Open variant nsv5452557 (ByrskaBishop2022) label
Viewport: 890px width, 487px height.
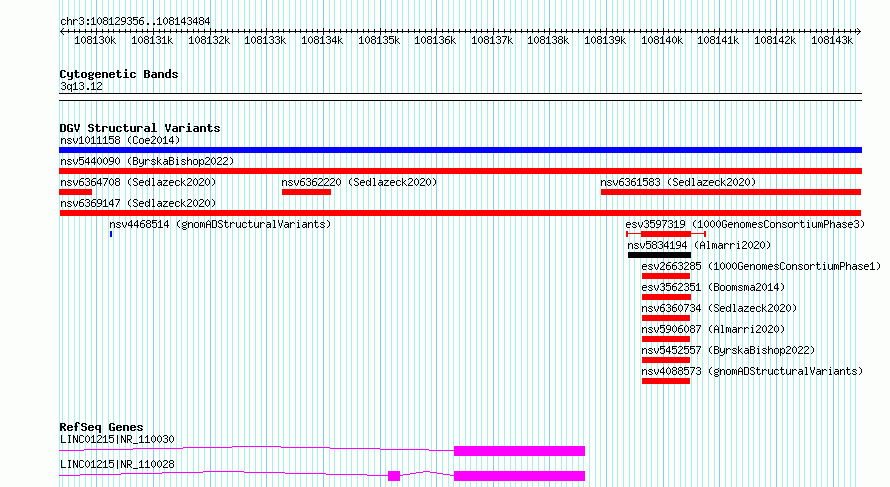[728, 350]
